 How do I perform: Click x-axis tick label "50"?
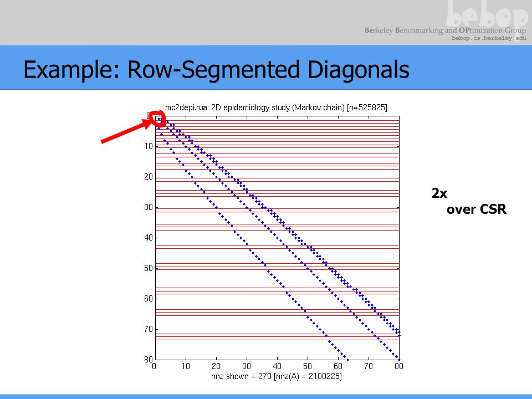click(308, 366)
